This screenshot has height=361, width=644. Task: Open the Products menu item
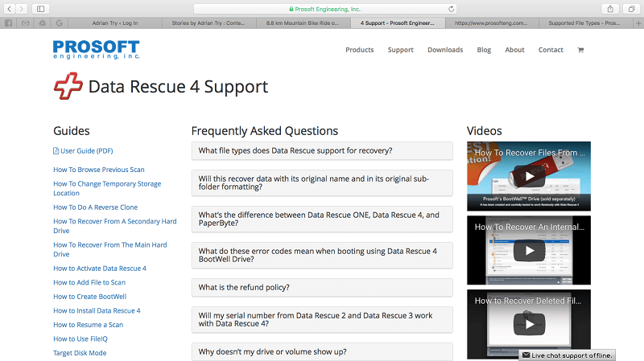[x=359, y=50]
